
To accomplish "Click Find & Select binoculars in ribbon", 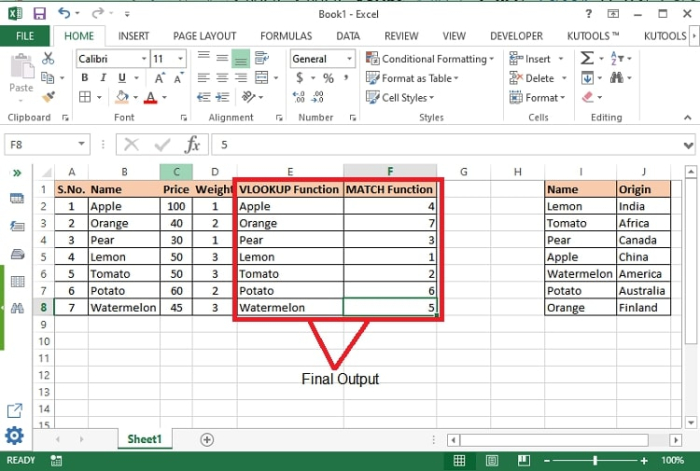I will [617, 78].
